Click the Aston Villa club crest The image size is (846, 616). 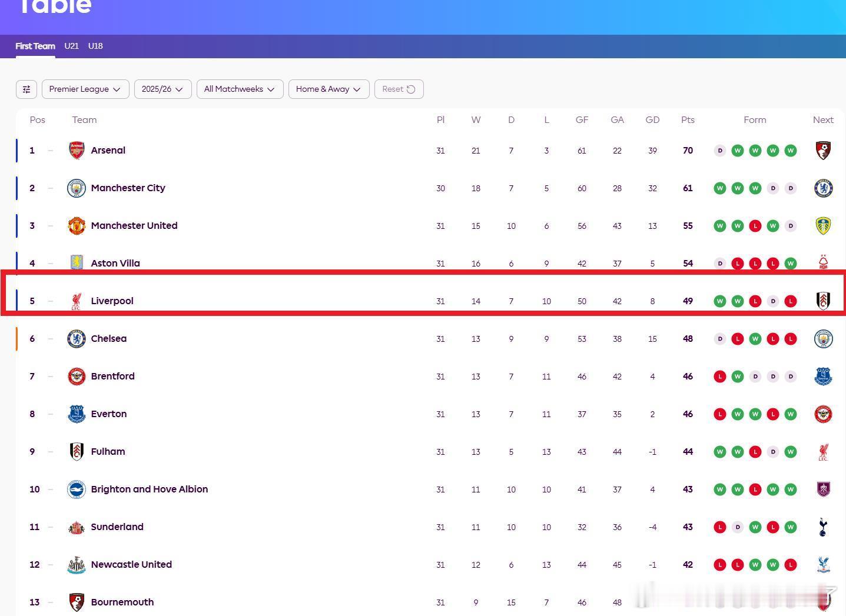point(77,263)
